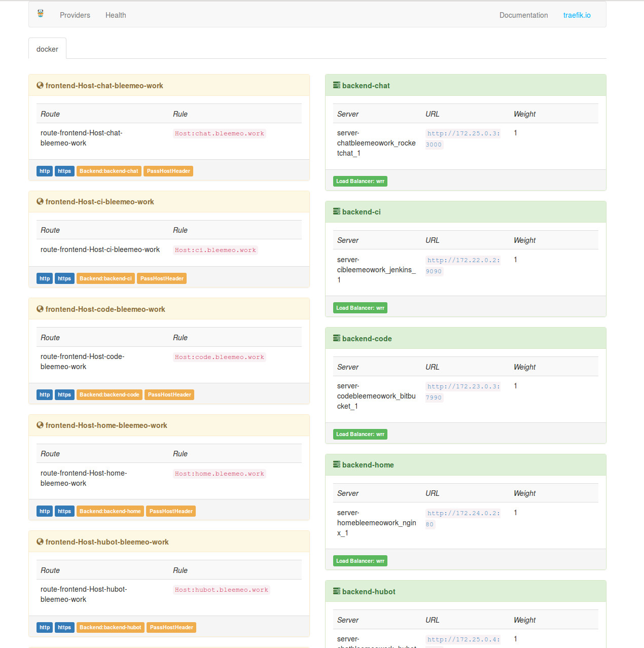The width and height of the screenshot is (644, 648).
Task: Toggle the http badge under frontend-Host-chat-bleemeo-work
Action: coord(44,171)
